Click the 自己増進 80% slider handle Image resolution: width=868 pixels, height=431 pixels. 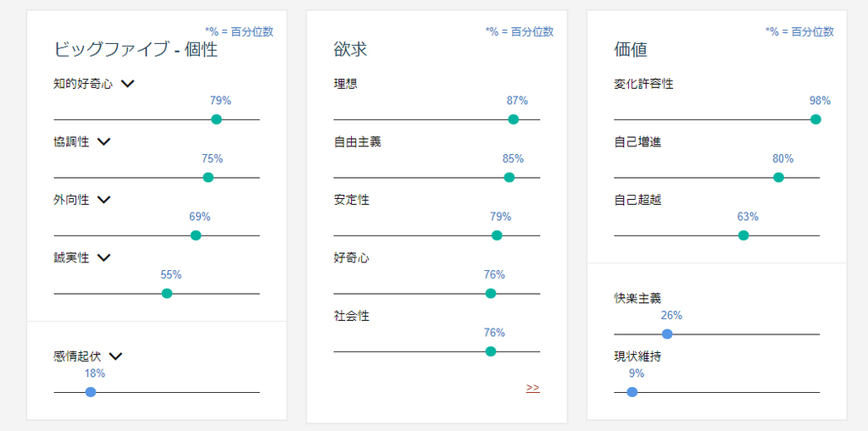[x=778, y=178]
